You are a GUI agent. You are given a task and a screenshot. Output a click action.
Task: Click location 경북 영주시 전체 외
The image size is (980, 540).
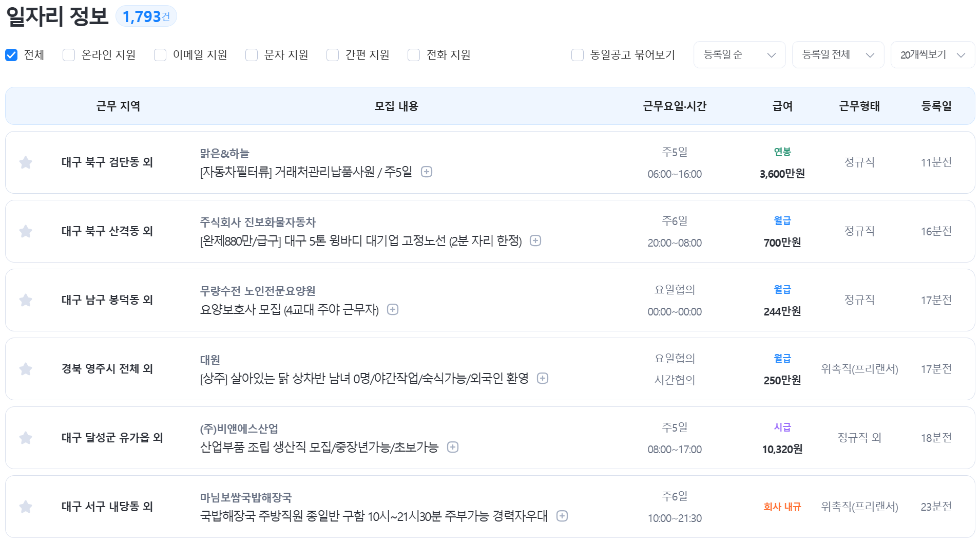107,369
